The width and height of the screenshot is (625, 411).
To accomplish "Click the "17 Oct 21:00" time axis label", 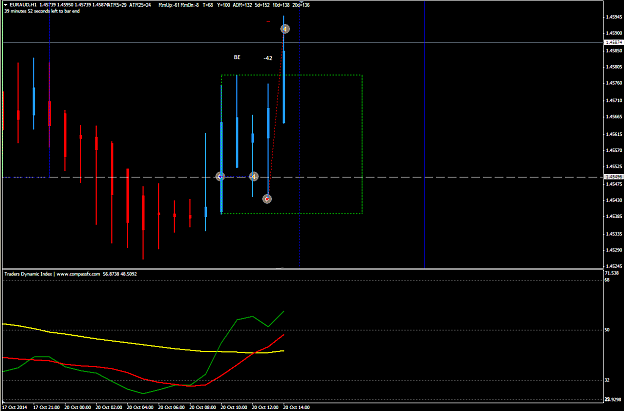I will click(x=46, y=407).
